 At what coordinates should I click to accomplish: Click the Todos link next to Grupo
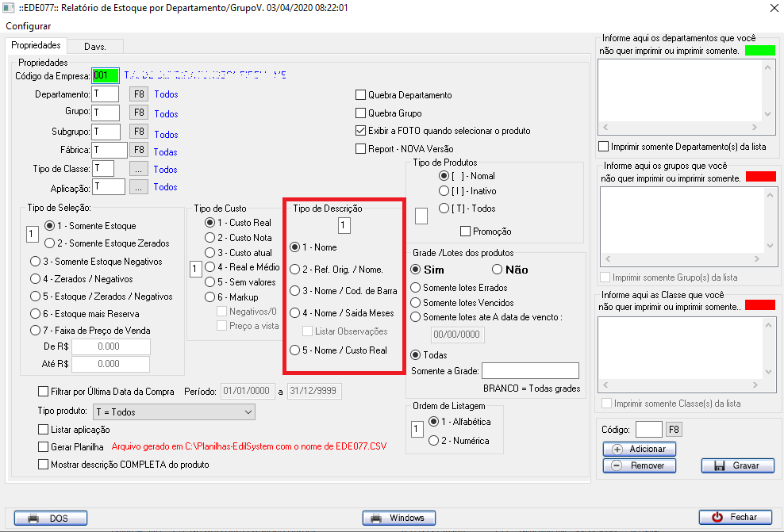pos(166,113)
